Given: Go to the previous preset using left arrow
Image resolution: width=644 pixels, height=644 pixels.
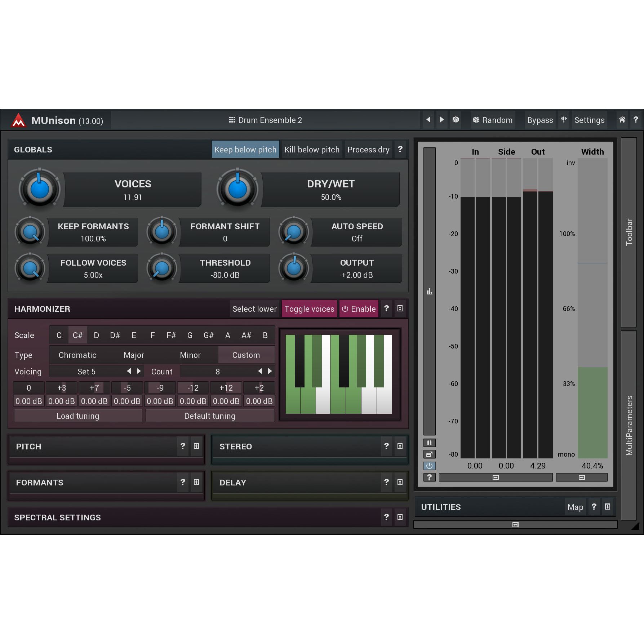Looking at the screenshot, I should pos(428,120).
